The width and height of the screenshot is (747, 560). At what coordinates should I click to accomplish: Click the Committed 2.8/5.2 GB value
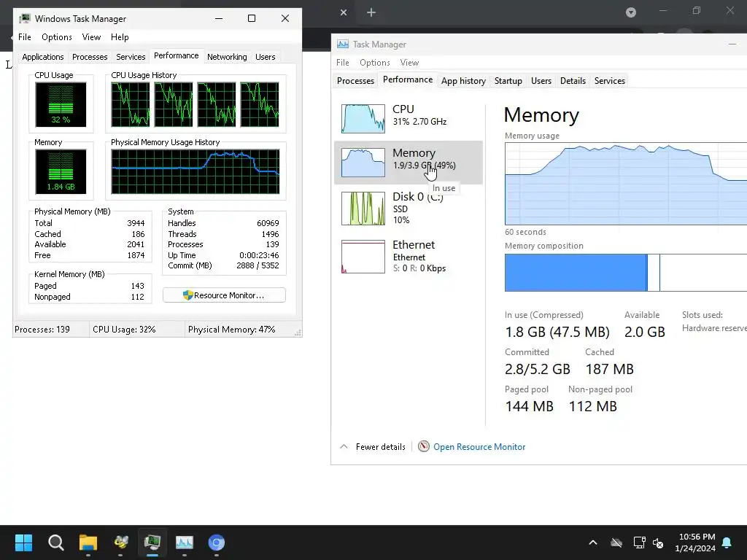[538, 369]
